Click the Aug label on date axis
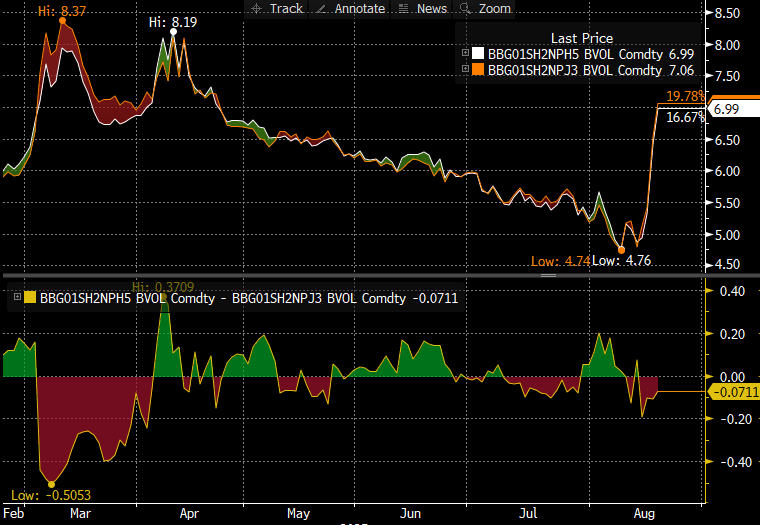 pos(644,513)
